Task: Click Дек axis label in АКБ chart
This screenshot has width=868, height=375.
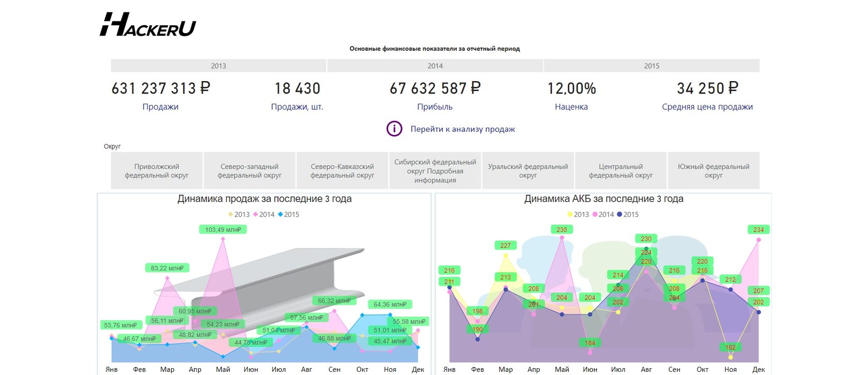Action: click(758, 369)
